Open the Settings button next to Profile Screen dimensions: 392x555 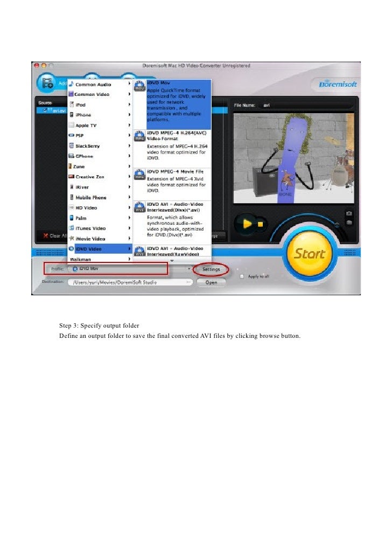211,269
